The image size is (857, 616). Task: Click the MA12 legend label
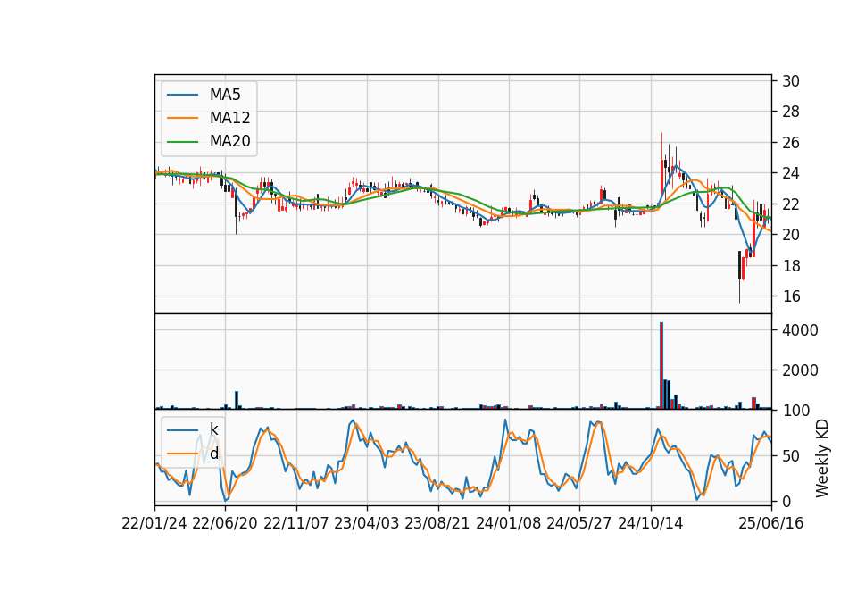click(x=229, y=118)
